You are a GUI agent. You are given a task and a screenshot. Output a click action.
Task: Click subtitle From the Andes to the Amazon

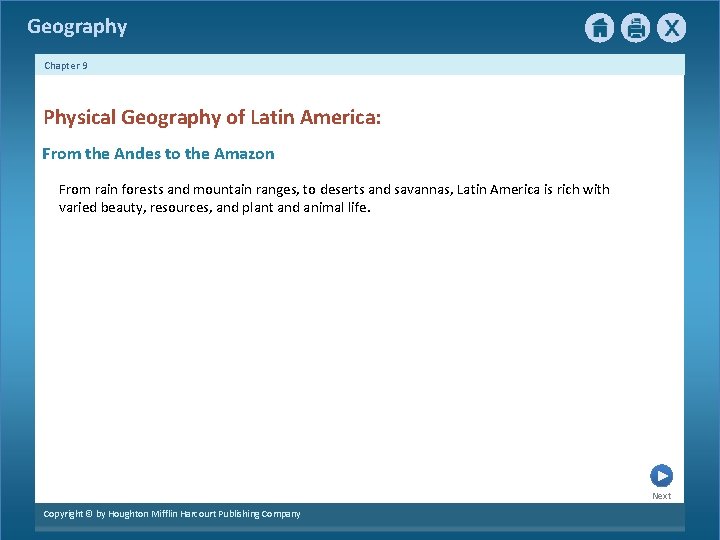point(158,153)
